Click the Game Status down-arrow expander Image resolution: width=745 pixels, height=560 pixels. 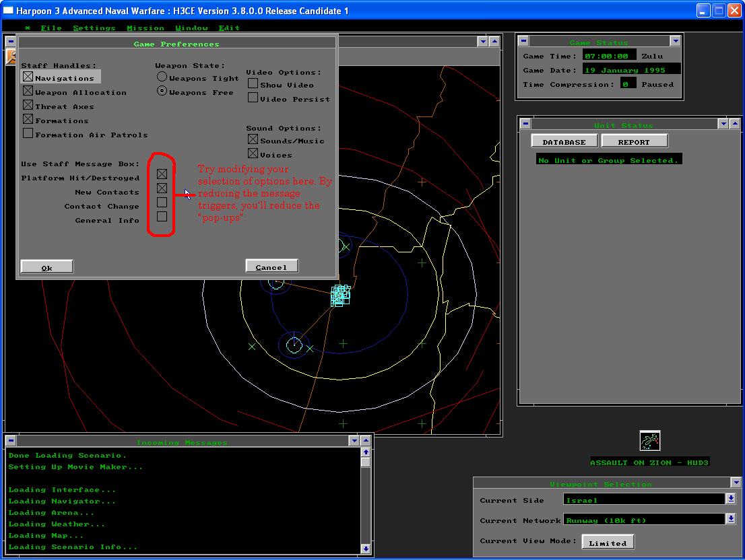[676, 41]
